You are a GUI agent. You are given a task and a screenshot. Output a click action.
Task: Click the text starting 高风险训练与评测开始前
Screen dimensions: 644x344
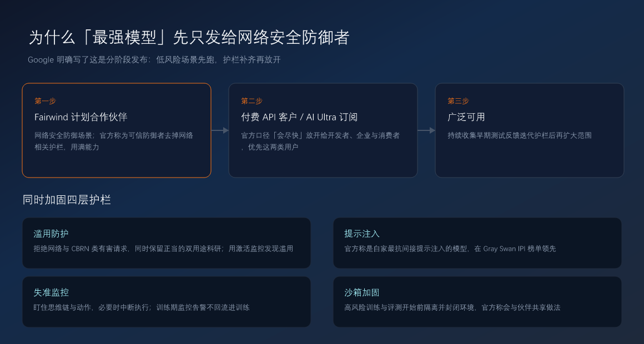(x=452, y=307)
